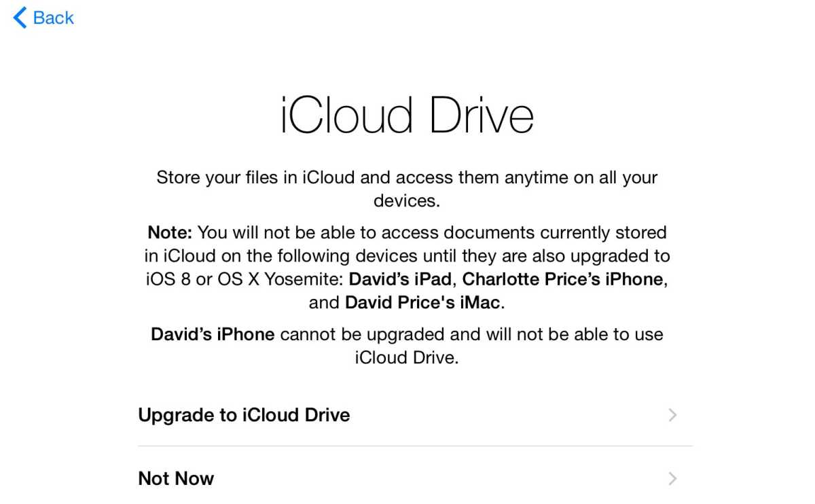Click the word 'devices.' under the heading
This screenshot has height=504, width=815.
[407, 201]
